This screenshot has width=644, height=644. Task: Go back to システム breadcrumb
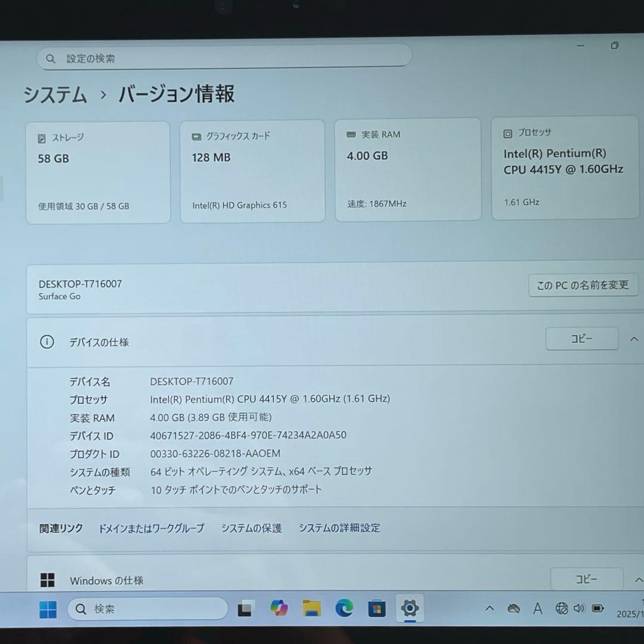click(x=55, y=95)
